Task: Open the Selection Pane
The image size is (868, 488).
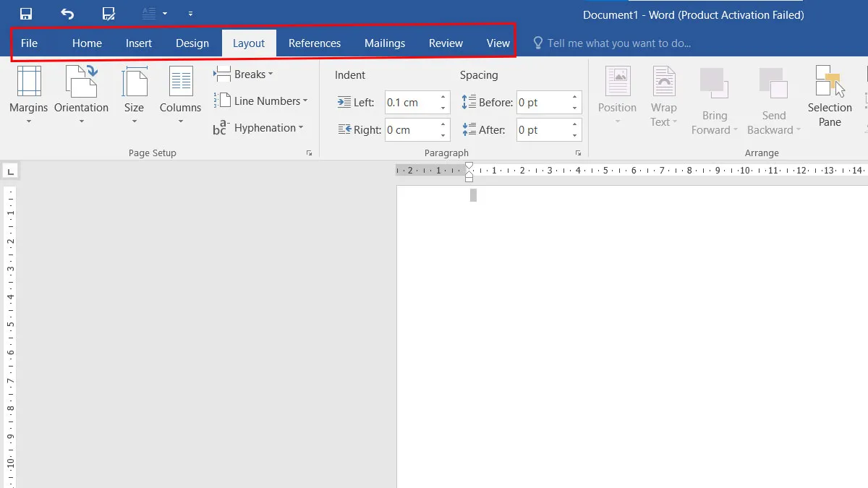Action: click(830, 94)
